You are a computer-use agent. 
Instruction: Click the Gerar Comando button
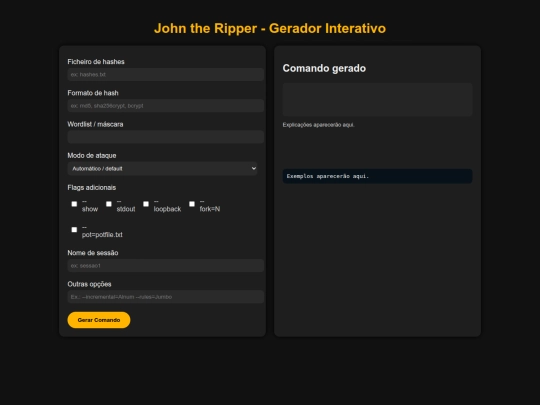[99, 320]
